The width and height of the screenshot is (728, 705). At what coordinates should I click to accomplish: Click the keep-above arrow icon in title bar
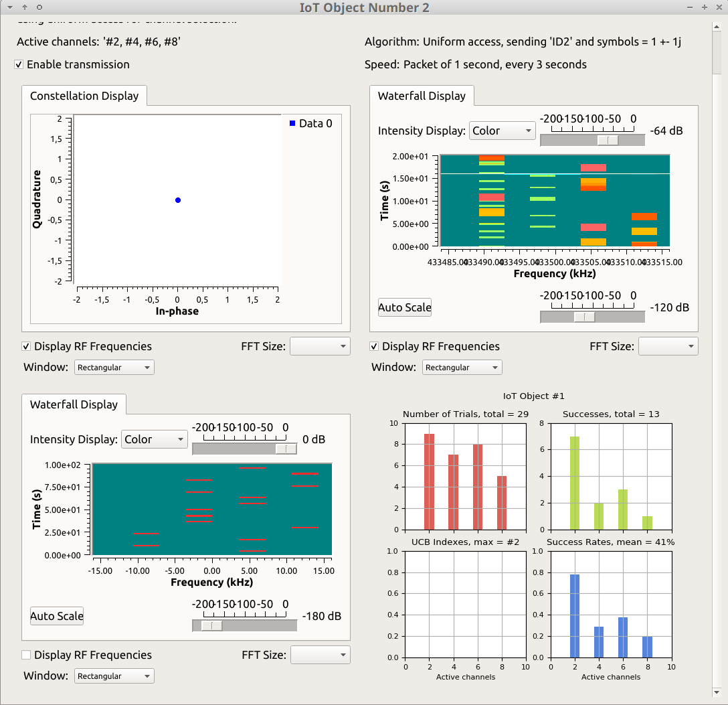[x=25, y=7]
